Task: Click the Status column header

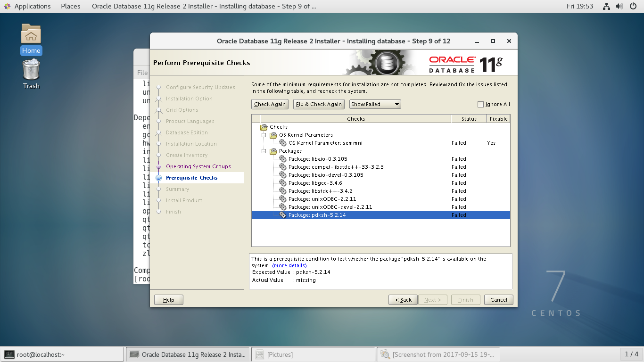Action: [x=469, y=119]
